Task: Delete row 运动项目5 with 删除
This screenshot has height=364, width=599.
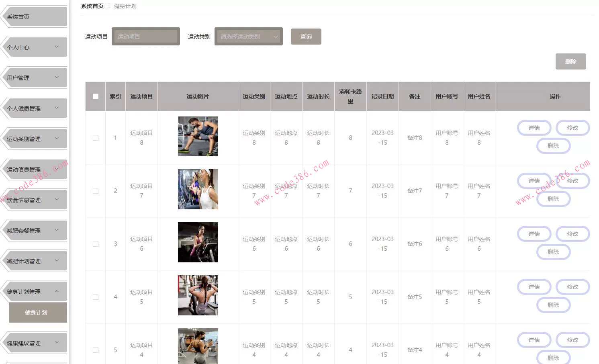Action: click(x=554, y=305)
